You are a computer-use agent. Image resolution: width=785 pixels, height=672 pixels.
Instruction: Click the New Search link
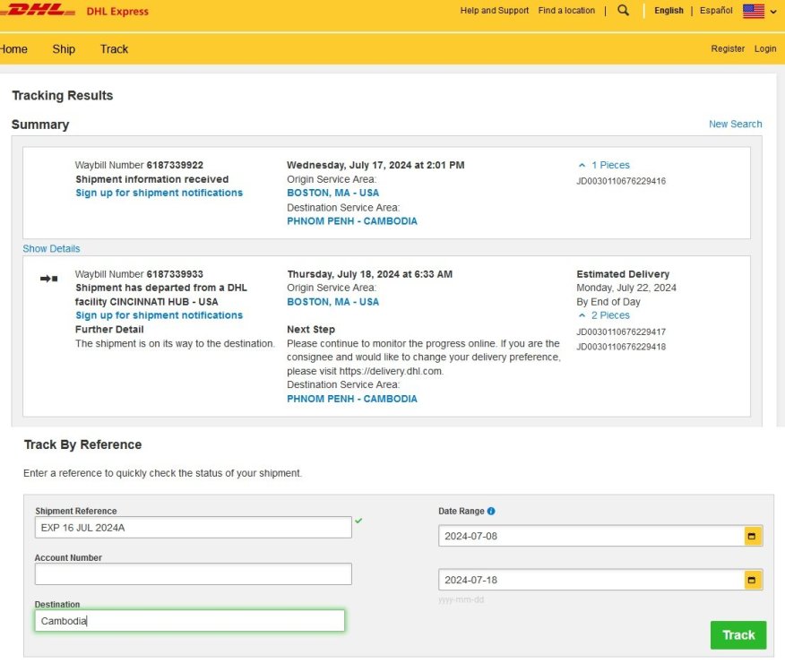(x=735, y=125)
